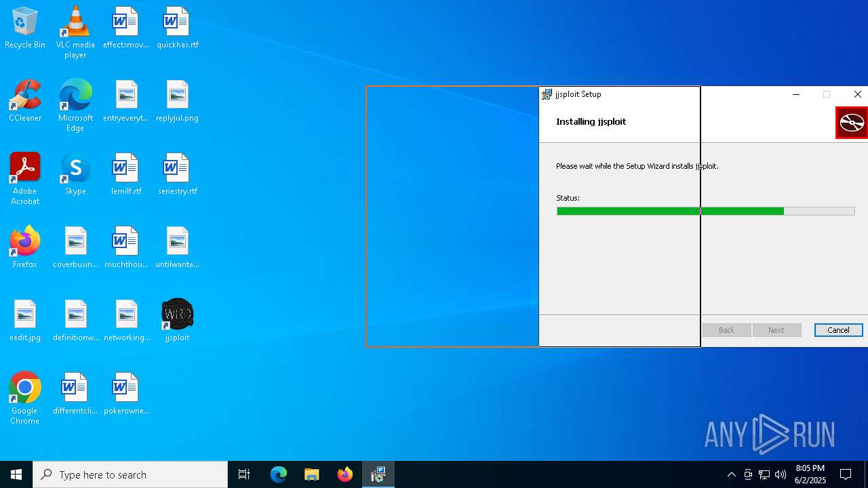Select the entryeveryt image file icon

tap(126, 102)
